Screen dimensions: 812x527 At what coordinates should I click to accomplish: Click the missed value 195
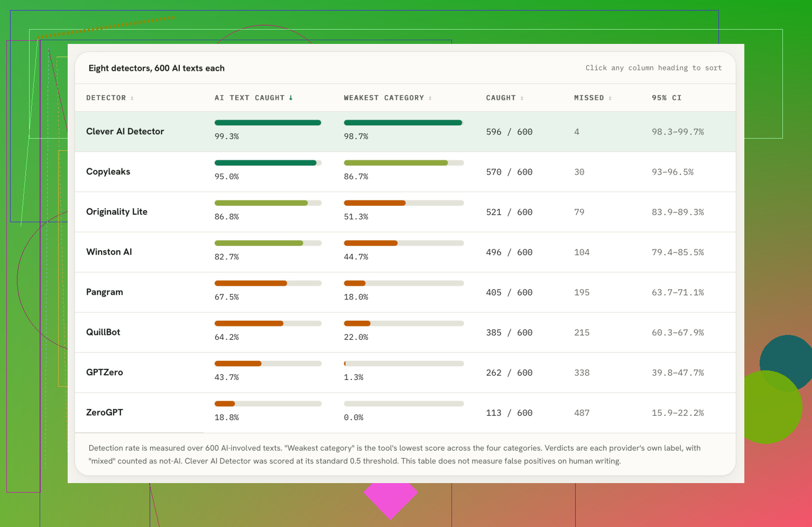click(582, 293)
